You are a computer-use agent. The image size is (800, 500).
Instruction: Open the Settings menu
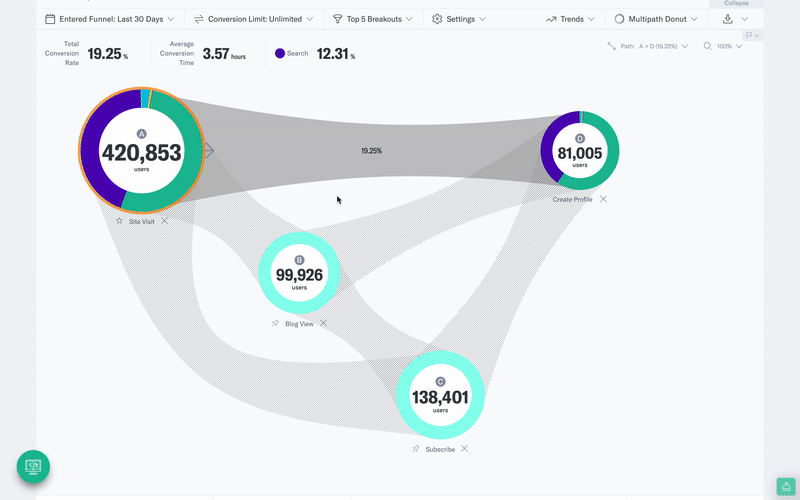pyautogui.click(x=459, y=19)
